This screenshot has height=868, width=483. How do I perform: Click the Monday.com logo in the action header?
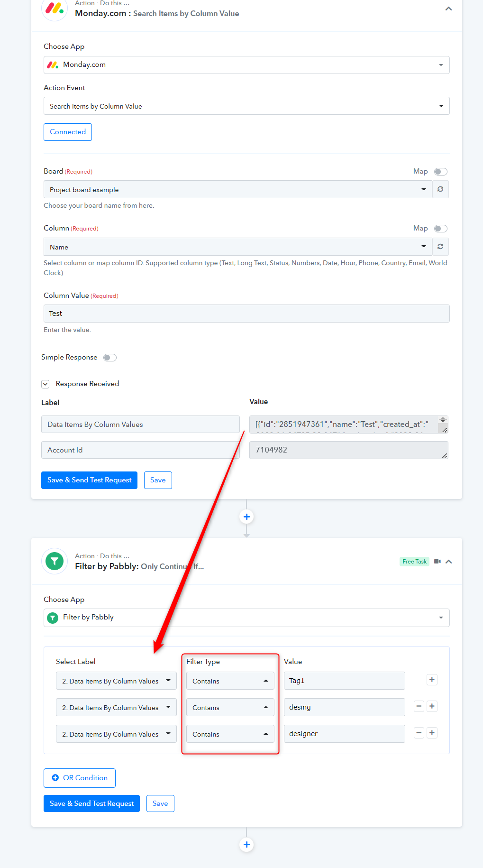coord(55,9)
